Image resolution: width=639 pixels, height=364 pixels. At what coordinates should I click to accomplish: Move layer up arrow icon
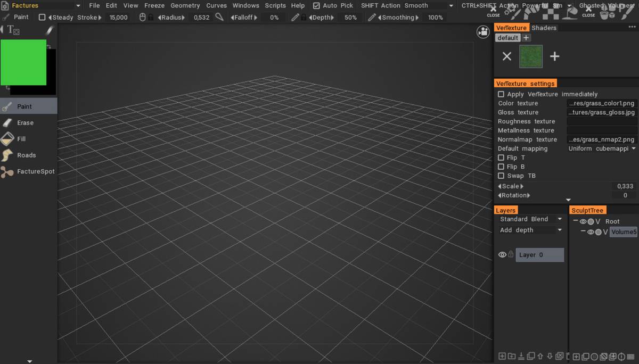pyautogui.click(x=540, y=356)
